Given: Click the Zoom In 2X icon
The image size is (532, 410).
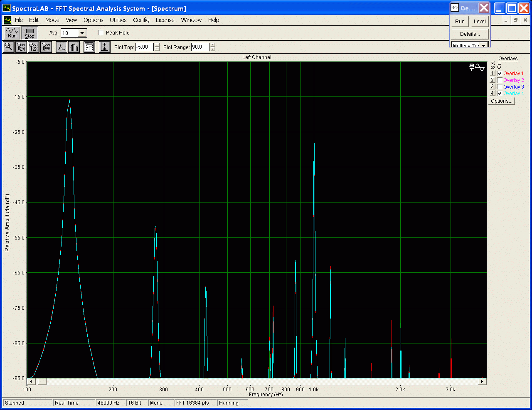Looking at the screenshot, I should coord(21,47).
